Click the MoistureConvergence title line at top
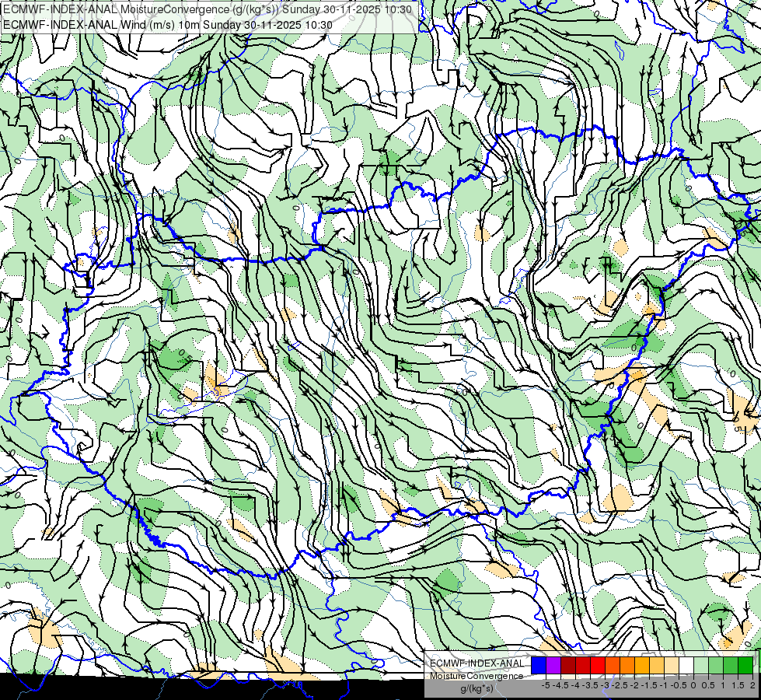This screenshot has width=761, height=700. tap(208, 9)
